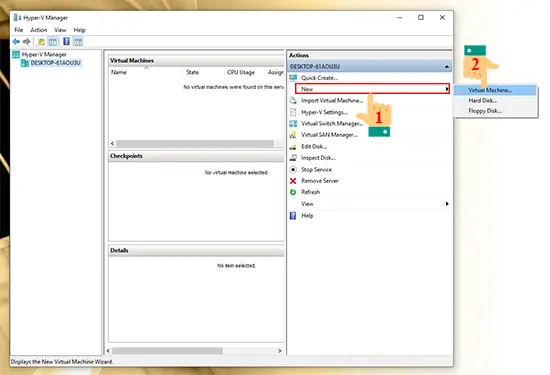Image resolution: width=550 pixels, height=375 pixels.
Task: Click the Inspect Disk icon
Action: (x=293, y=158)
